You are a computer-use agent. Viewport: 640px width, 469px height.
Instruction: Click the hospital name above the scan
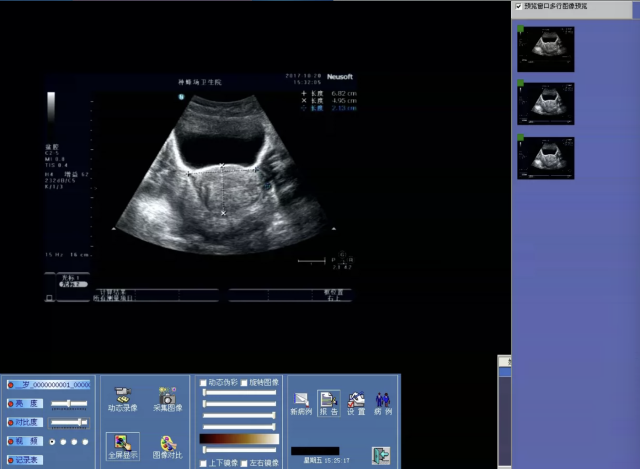(x=200, y=82)
